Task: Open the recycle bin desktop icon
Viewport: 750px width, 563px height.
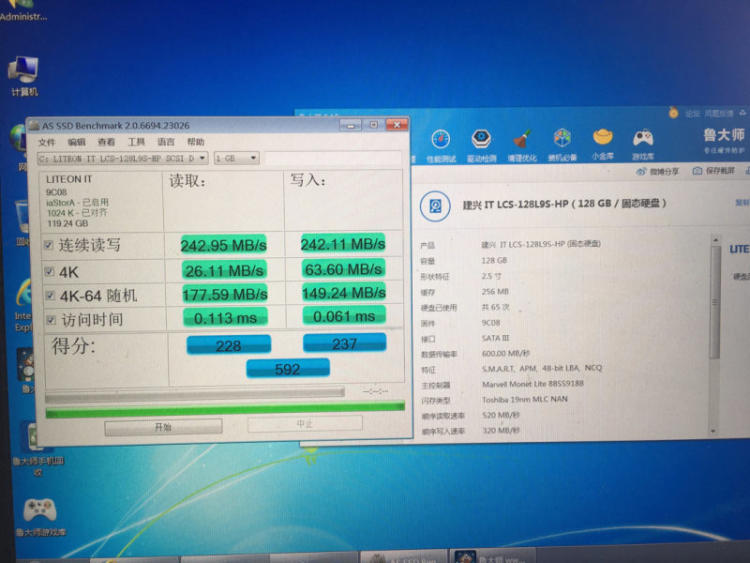Action: pos(22,225)
